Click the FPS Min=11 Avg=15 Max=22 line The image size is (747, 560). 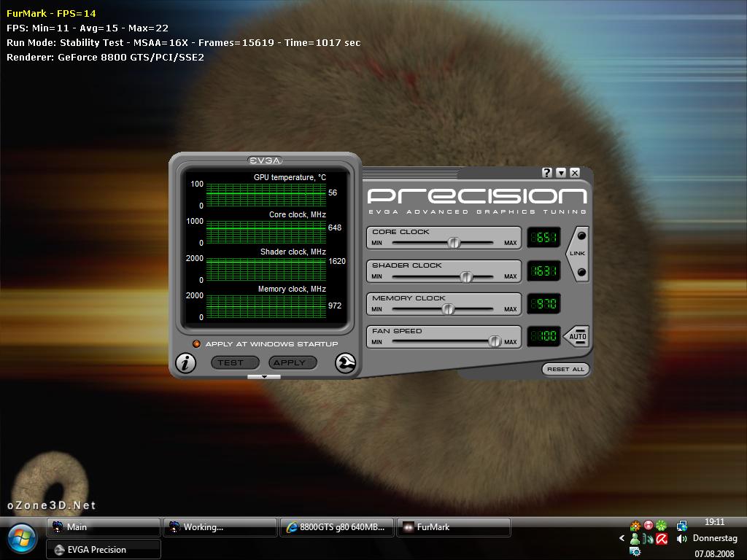click(x=88, y=28)
